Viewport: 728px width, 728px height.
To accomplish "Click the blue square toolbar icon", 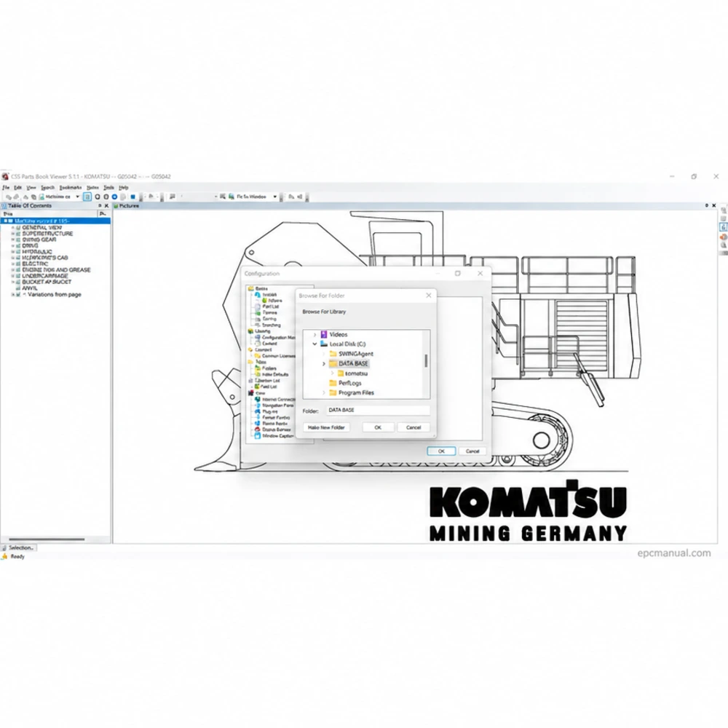I will pyautogui.click(x=132, y=197).
